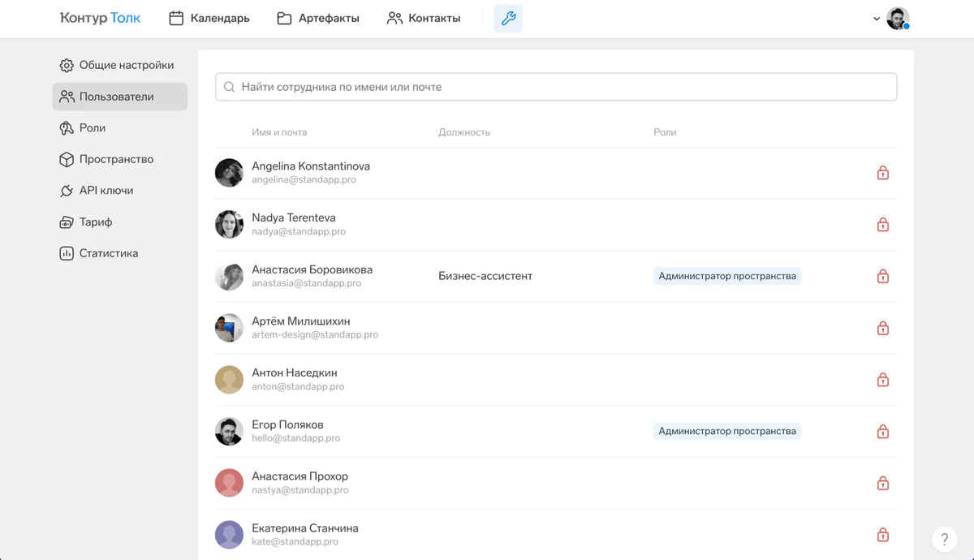Go to Контакты section
The image size is (974, 560).
pyautogui.click(x=424, y=18)
